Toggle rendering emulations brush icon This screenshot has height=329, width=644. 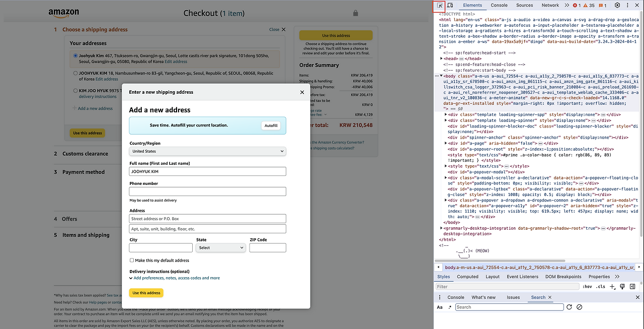click(x=622, y=287)
